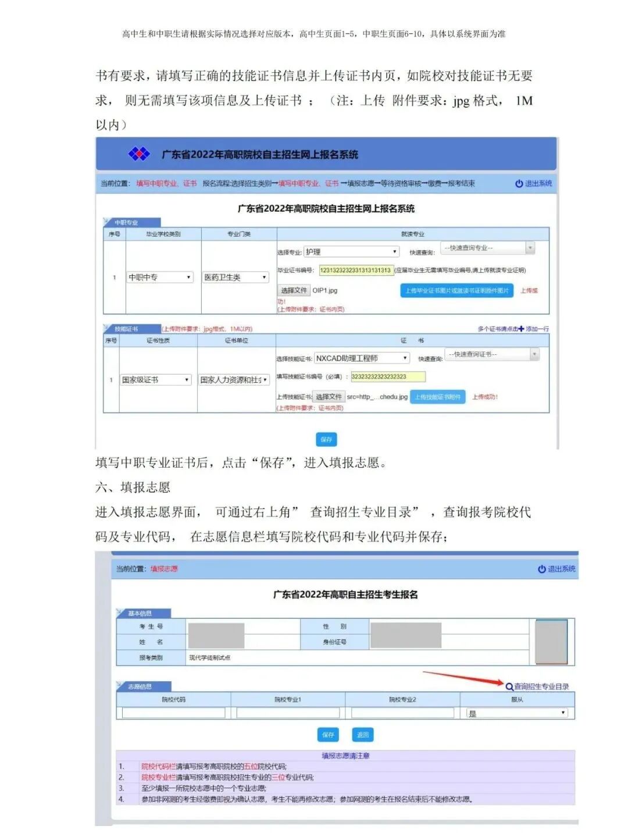The height and width of the screenshot is (840, 628).
Task: Click the 院校专业1 input field
Action: pyautogui.click(x=288, y=713)
